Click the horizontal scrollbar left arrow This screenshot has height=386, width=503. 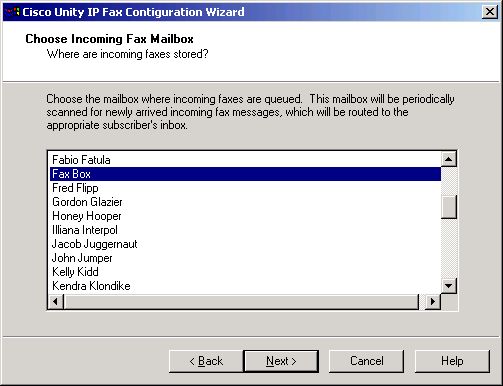point(56,302)
